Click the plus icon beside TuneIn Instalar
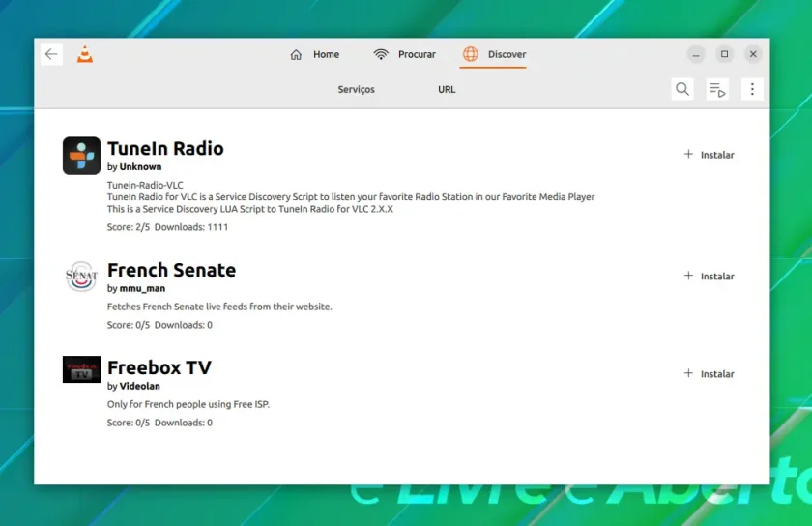 click(688, 154)
